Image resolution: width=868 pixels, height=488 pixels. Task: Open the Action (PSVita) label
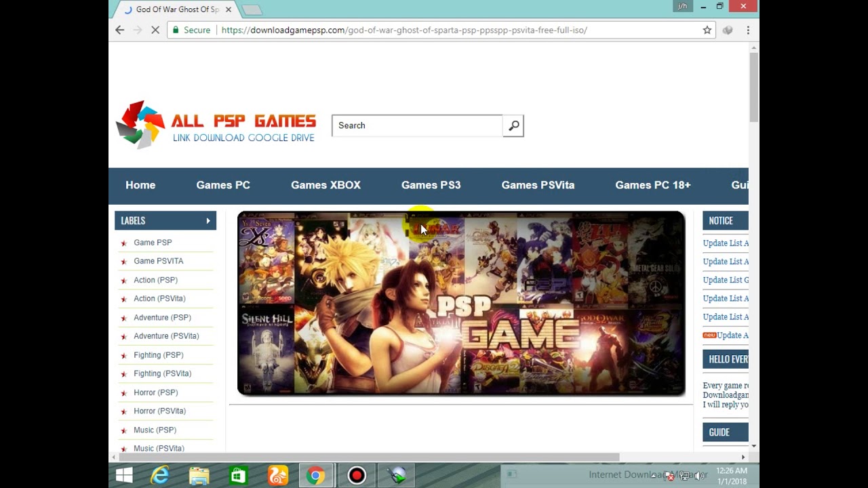pos(159,298)
